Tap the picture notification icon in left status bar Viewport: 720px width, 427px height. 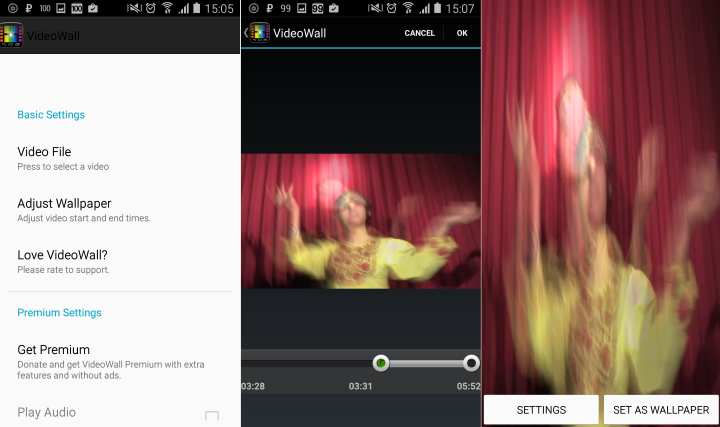coord(61,8)
